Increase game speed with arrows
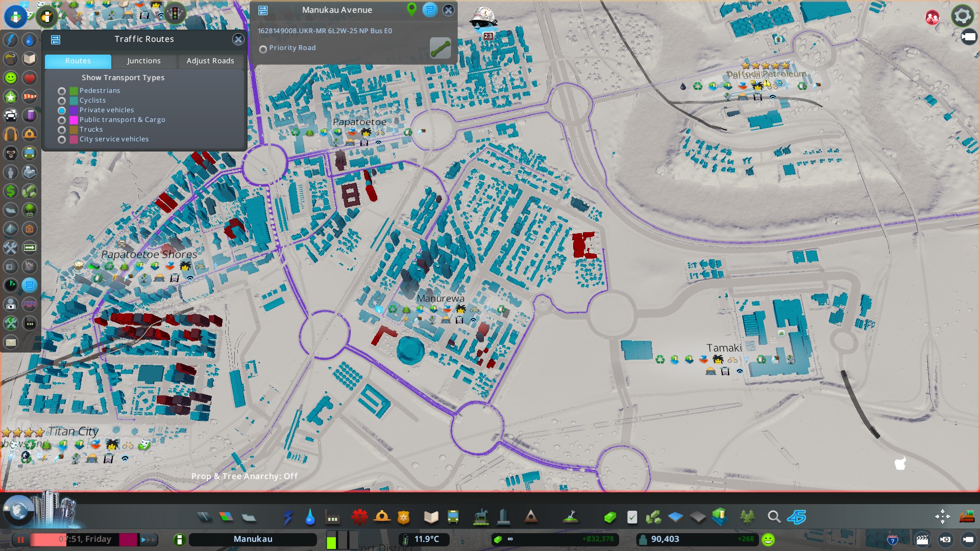 click(x=149, y=539)
